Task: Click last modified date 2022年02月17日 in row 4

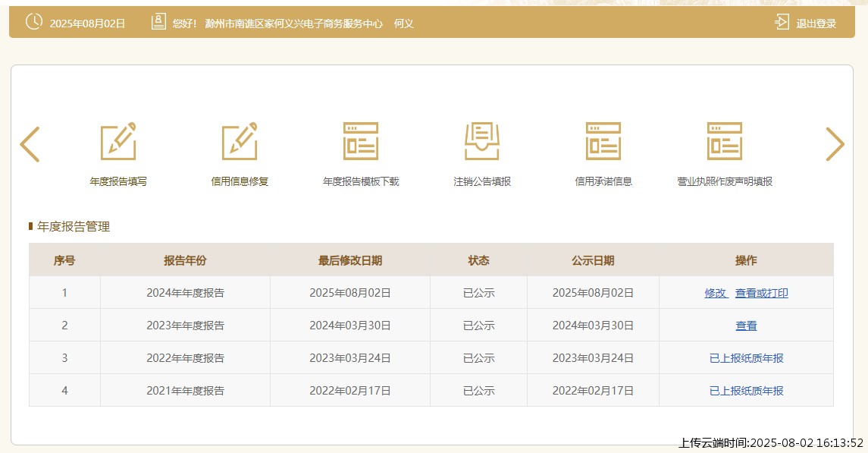Action: (350, 391)
